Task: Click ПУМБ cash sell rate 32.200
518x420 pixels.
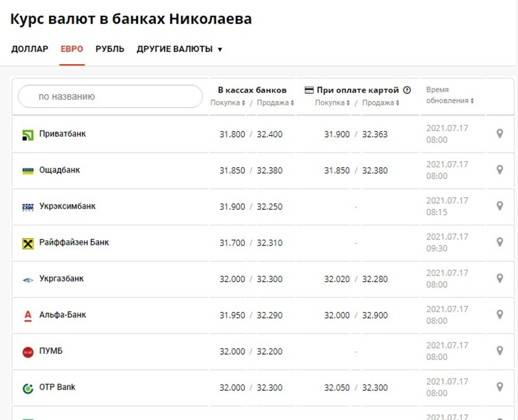Action: point(269,351)
